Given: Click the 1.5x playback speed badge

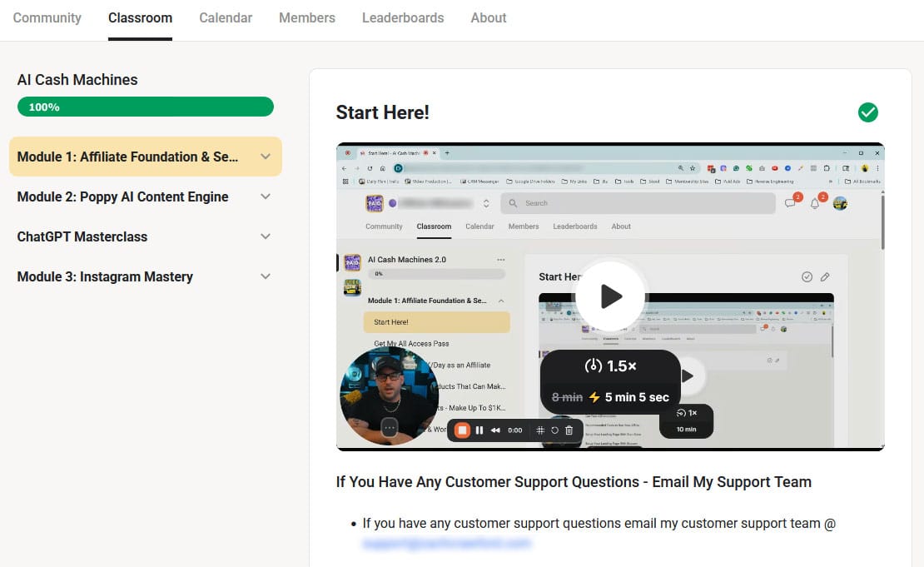Looking at the screenshot, I should pyautogui.click(x=610, y=366).
